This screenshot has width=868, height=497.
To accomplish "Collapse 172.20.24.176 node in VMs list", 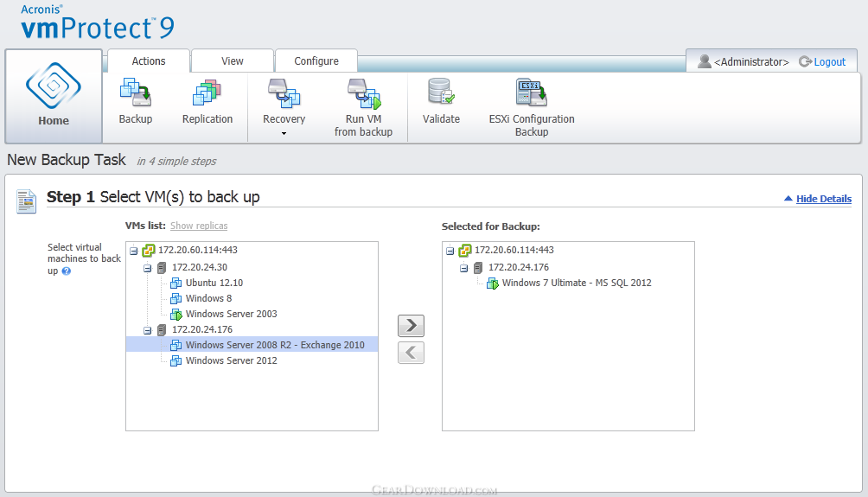I will [147, 330].
